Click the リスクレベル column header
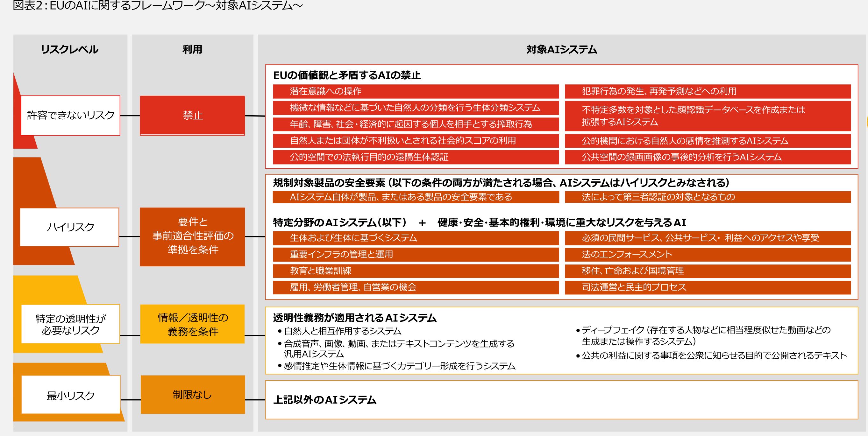 tap(69, 50)
